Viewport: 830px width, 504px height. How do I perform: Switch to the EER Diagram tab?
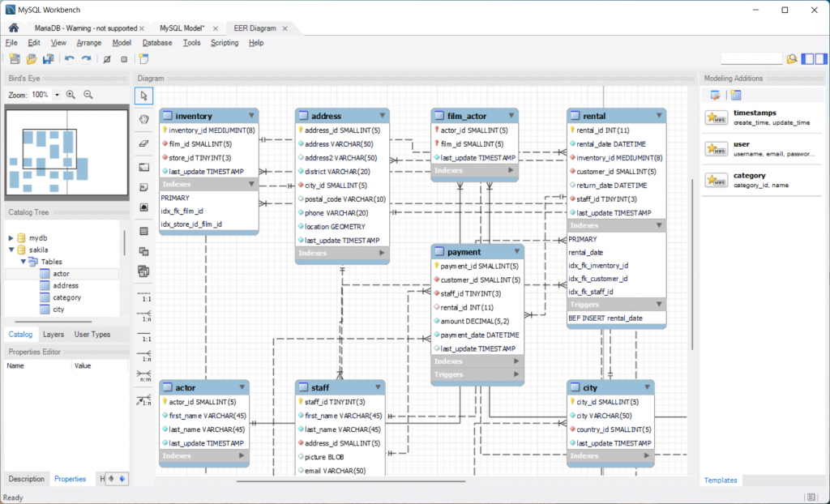pyautogui.click(x=255, y=28)
